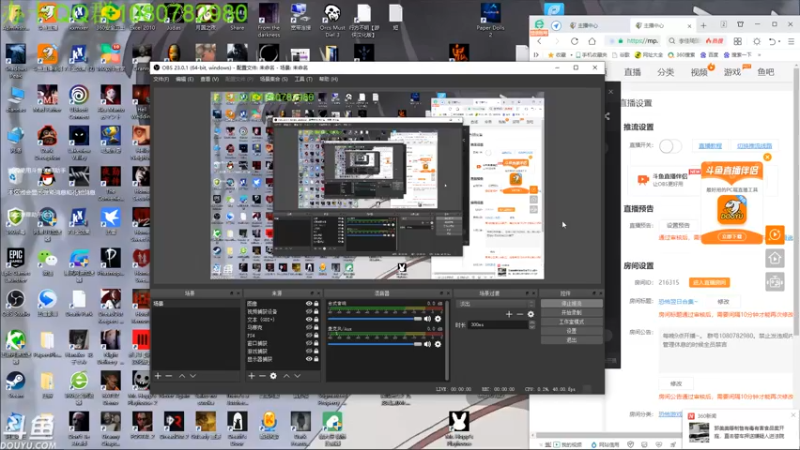Open the browser undo-close dropdown arrow
This screenshot has width=800, height=450.
[781, 42]
